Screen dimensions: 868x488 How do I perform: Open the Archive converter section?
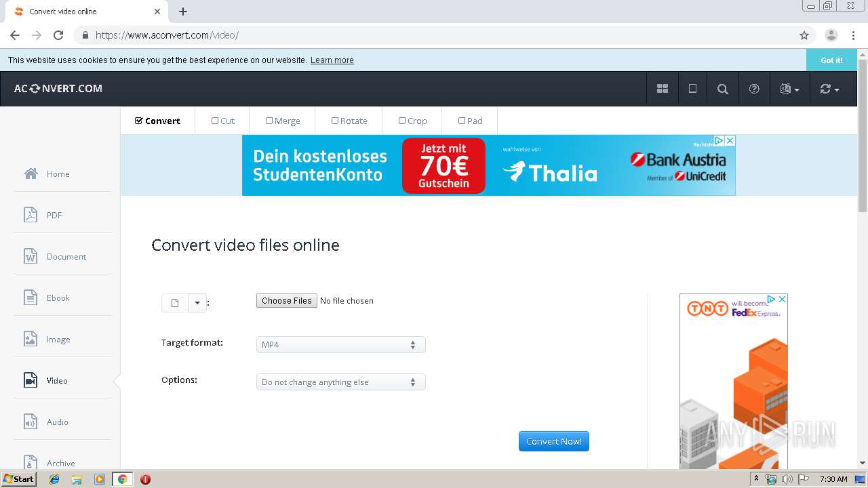62,462
